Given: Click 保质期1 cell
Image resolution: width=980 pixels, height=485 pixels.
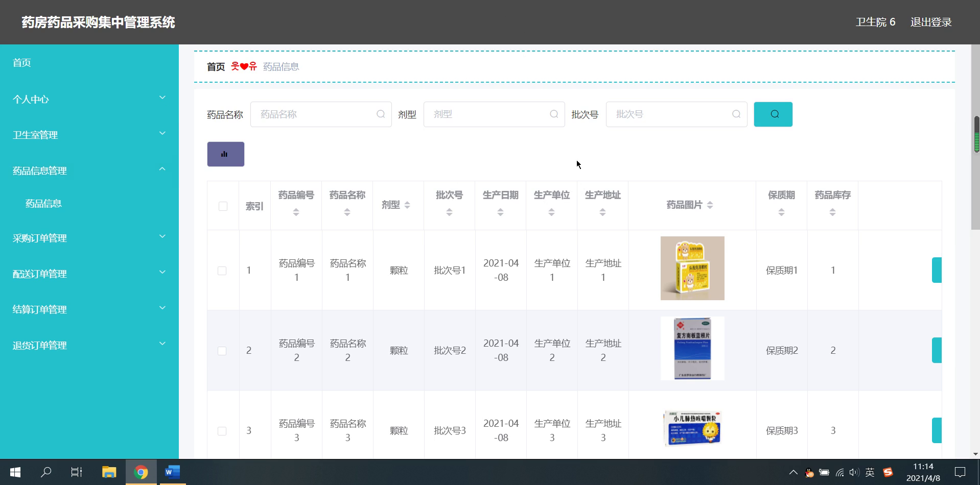Looking at the screenshot, I should coord(782,271).
